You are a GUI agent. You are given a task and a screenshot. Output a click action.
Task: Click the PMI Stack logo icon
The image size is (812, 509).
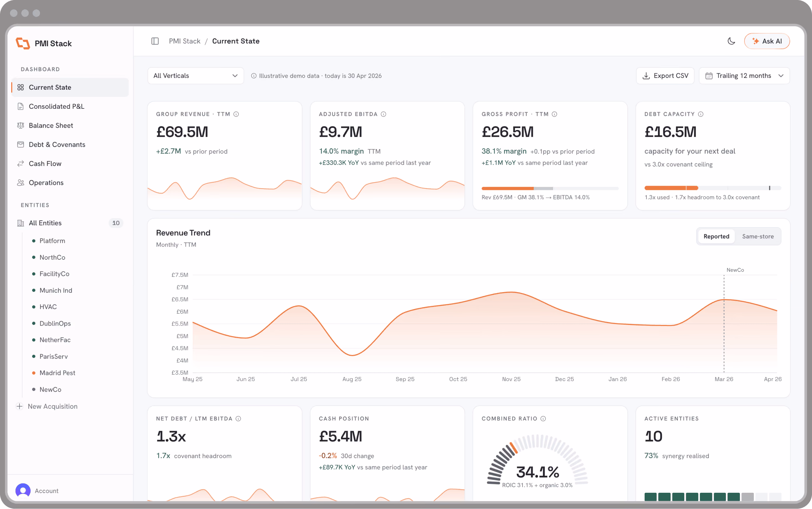(x=23, y=43)
